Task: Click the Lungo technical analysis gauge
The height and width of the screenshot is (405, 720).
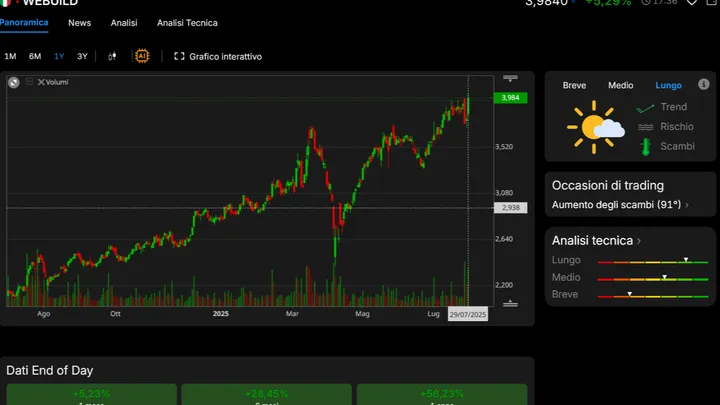Action: pos(652,261)
